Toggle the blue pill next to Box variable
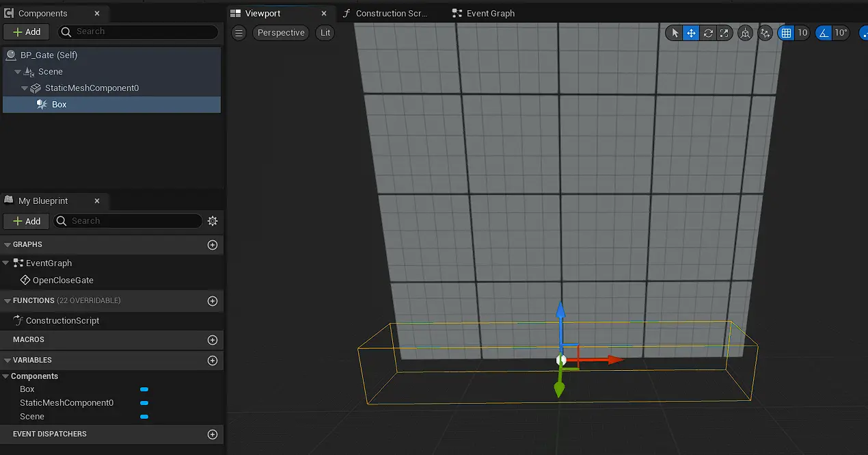Viewport: 868px width, 455px height. point(144,389)
